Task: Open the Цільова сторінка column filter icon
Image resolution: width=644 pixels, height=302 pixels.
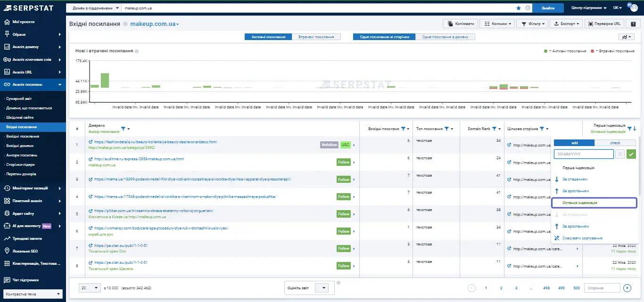Action: [x=542, y=129]
